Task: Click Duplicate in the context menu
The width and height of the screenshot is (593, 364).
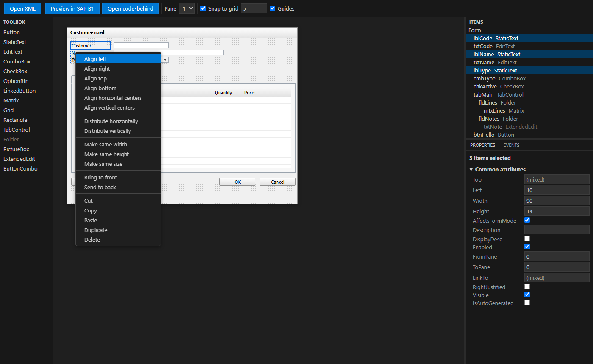Action: [118, 230]
